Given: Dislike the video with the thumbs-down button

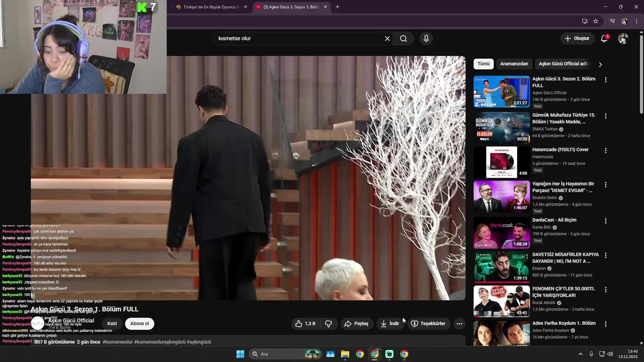Looking at the screenshot, I should 329,324.
